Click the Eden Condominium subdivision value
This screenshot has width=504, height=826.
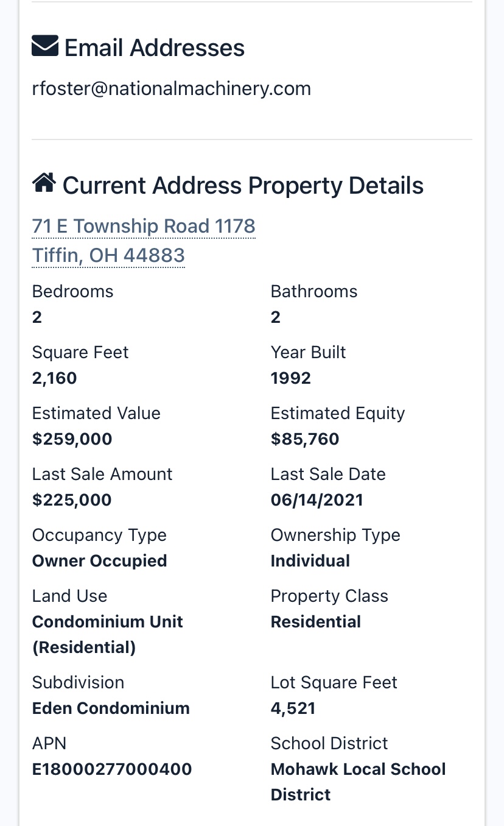pos(111,708)
